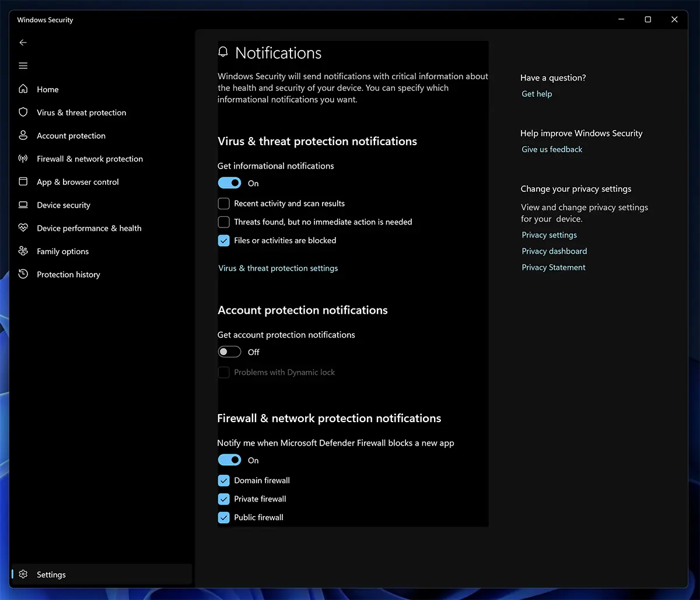700x600 pixels.
Task: Click the Family options people icon
Action: pos(23,251)
